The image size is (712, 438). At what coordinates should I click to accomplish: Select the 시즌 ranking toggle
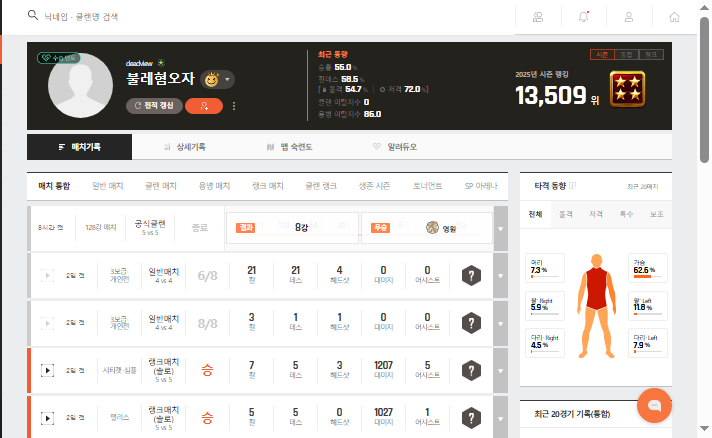(602, 53)
